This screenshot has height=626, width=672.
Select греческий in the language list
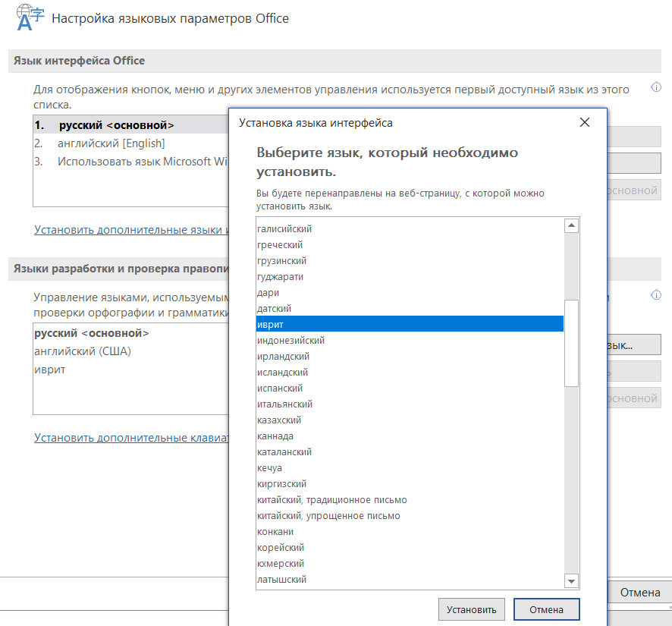280,244
